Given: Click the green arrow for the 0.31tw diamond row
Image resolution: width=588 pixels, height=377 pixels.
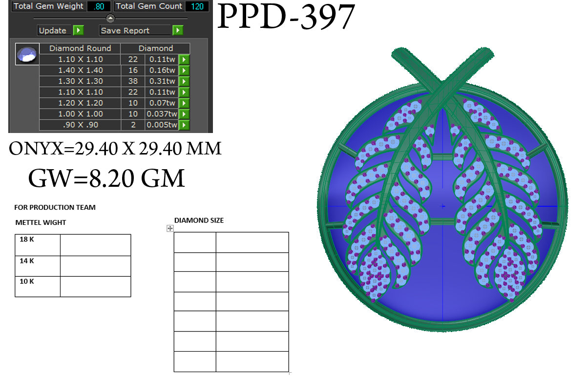Looking at the screenshot, I should [183, 81].
